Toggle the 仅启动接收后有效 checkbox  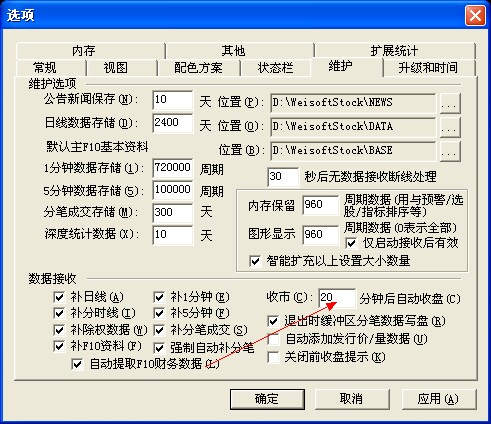tap(351, 243)
